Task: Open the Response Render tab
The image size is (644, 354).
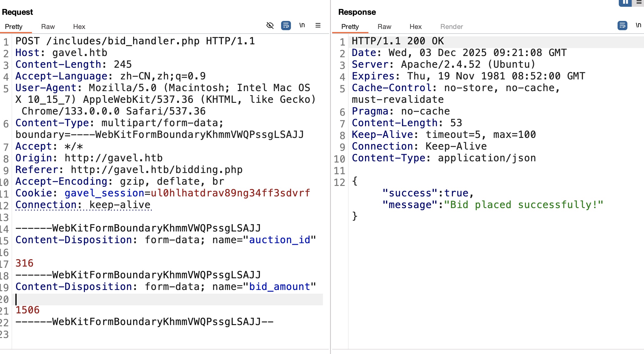Action: click(x=451, y=27)
